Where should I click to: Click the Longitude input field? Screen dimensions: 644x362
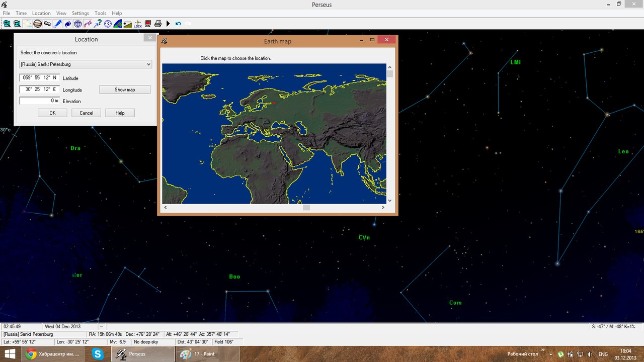click(40, 89)
